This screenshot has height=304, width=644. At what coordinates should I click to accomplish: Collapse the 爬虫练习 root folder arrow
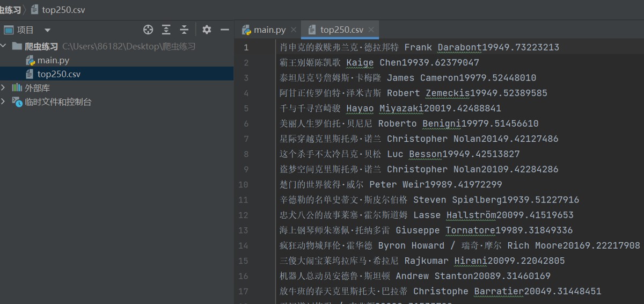tap(4, 46)
